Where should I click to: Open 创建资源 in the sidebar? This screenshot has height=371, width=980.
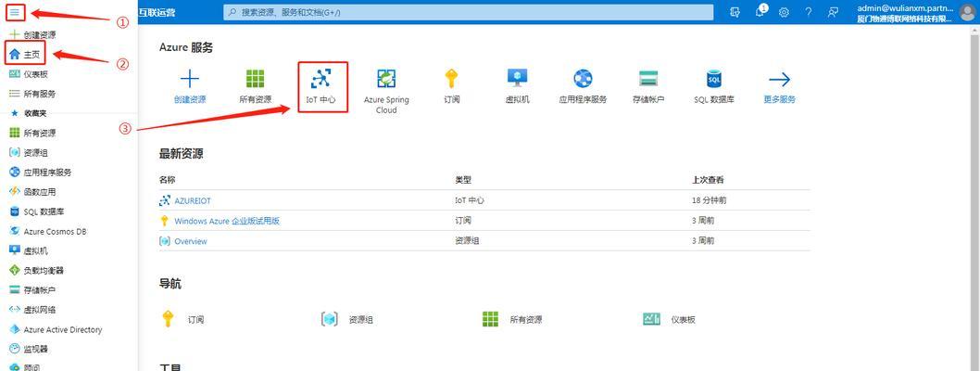[x=32, y=35]
